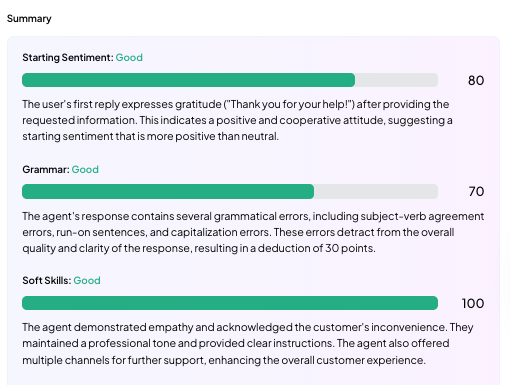This screenshot has height=385, width=510.
Task: Click the Starting Sentiment progress bar
Action: tap(230, 80)
